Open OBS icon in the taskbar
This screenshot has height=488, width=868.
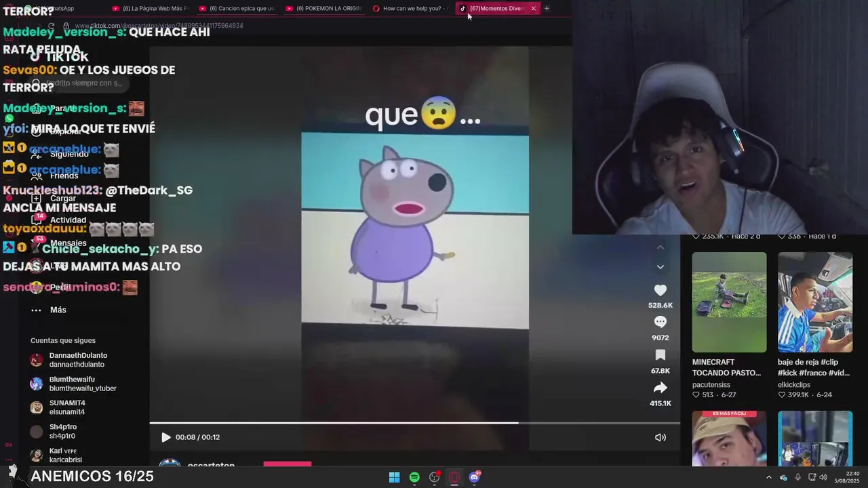435,477
